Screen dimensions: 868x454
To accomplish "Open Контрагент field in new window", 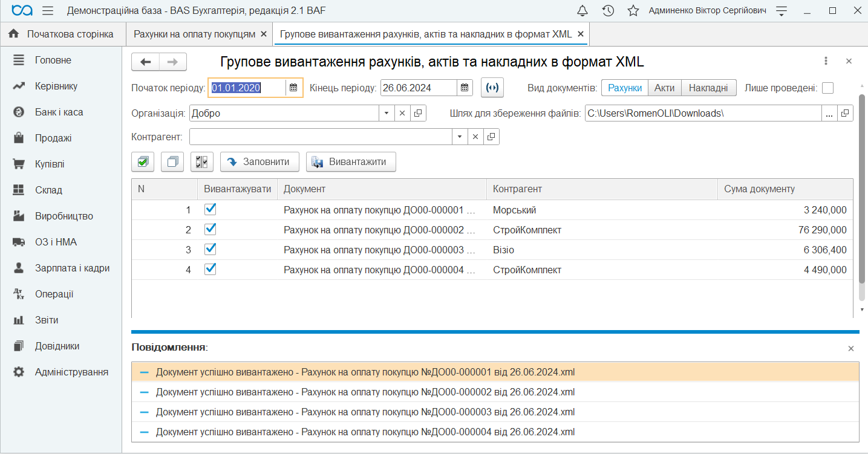I will (x=491, y=137).
